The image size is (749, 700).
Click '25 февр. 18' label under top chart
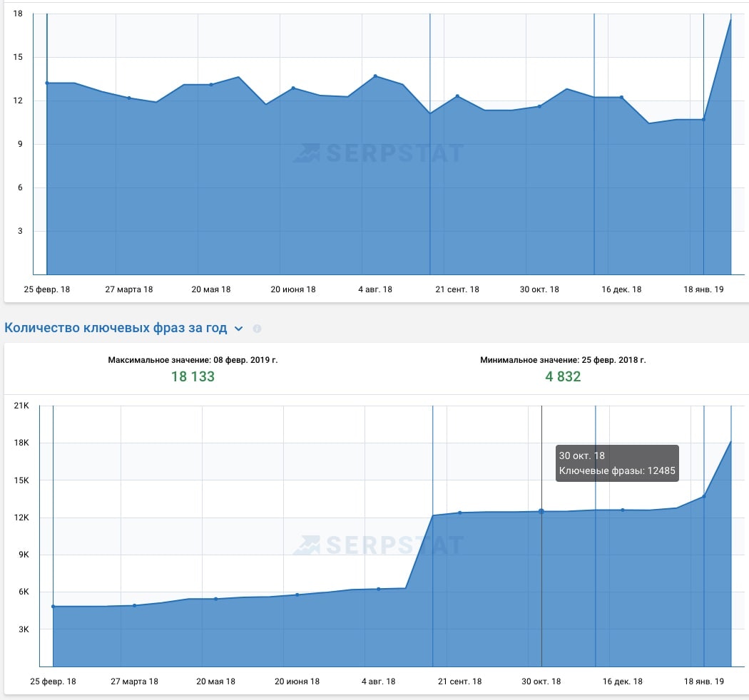tap(47, 289)
